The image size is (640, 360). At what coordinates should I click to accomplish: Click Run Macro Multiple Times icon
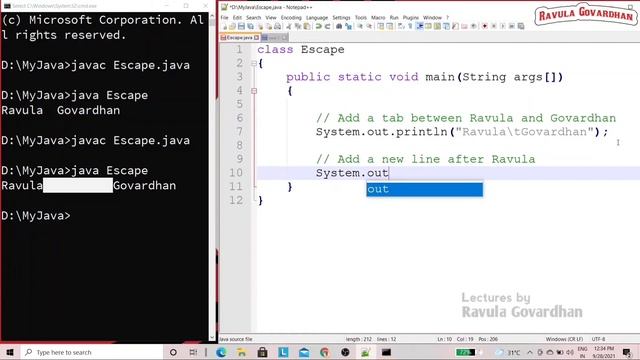coord(511,26)
